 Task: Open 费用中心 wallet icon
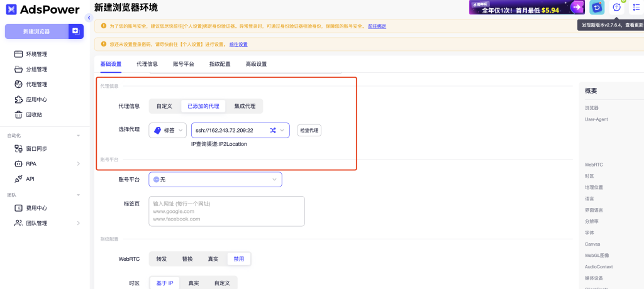(x=18, y=208)
